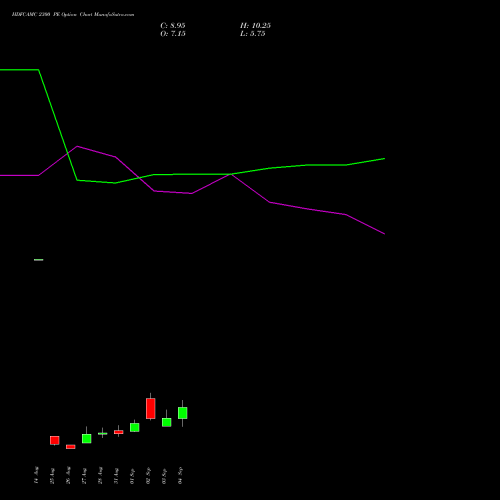Select the red candle for 25 Aug

pos(55,440)
